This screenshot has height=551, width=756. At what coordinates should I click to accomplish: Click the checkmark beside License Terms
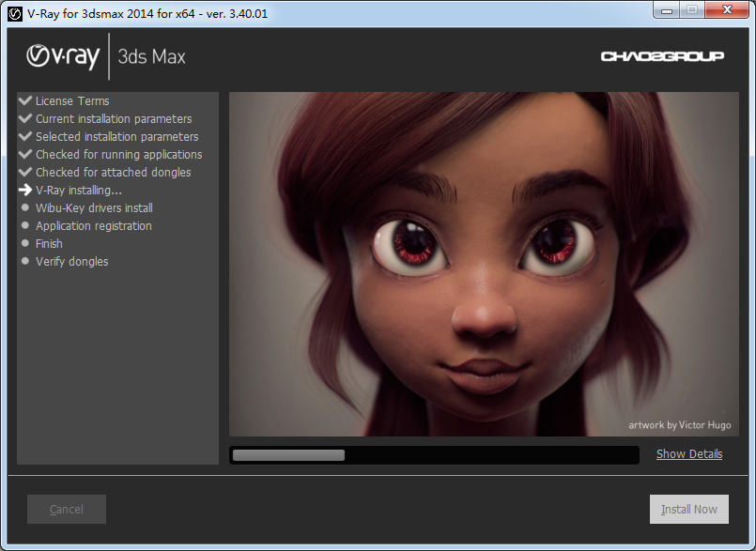click(x=25, y=100)
